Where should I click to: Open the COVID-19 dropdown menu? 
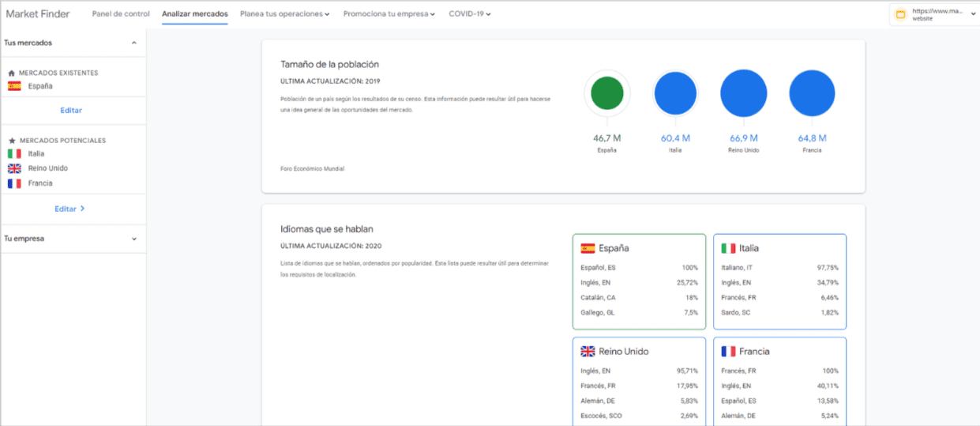tap(470, 14)
